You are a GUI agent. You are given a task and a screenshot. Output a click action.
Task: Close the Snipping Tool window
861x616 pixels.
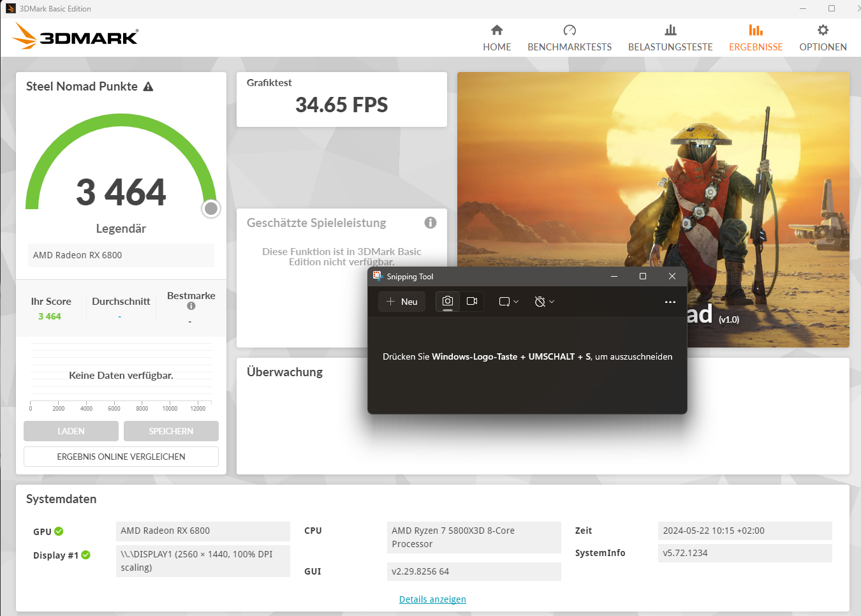tap(672, 276)
